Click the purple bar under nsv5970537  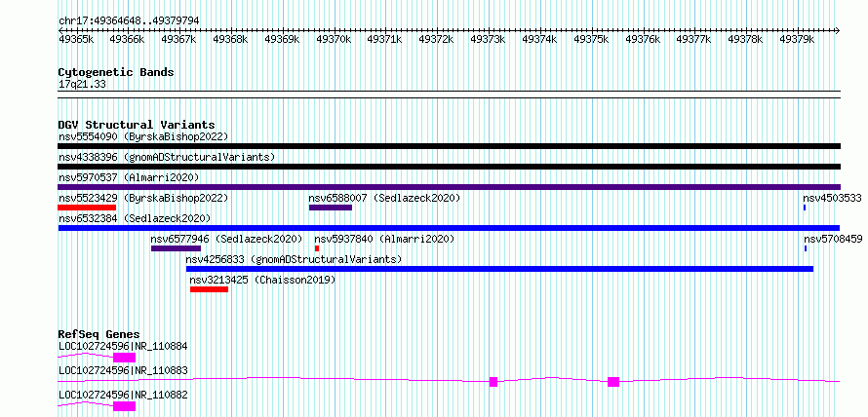[449, 187]
